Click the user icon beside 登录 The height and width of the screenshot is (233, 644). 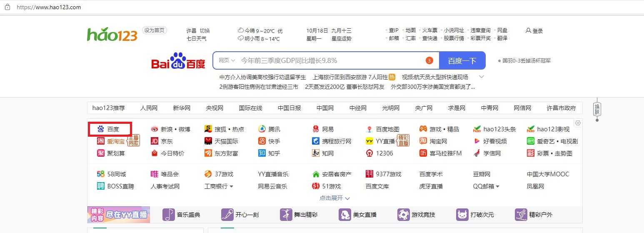pos(528,31)
